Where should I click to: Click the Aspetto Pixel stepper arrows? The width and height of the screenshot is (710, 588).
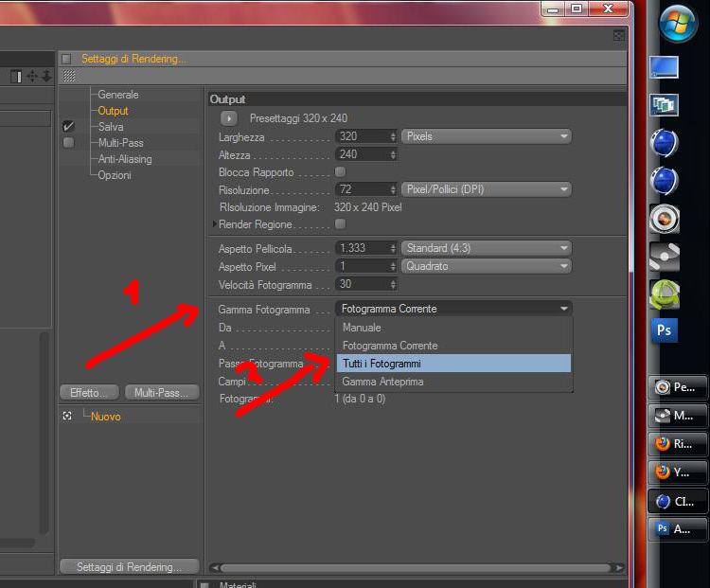point(393,266)
